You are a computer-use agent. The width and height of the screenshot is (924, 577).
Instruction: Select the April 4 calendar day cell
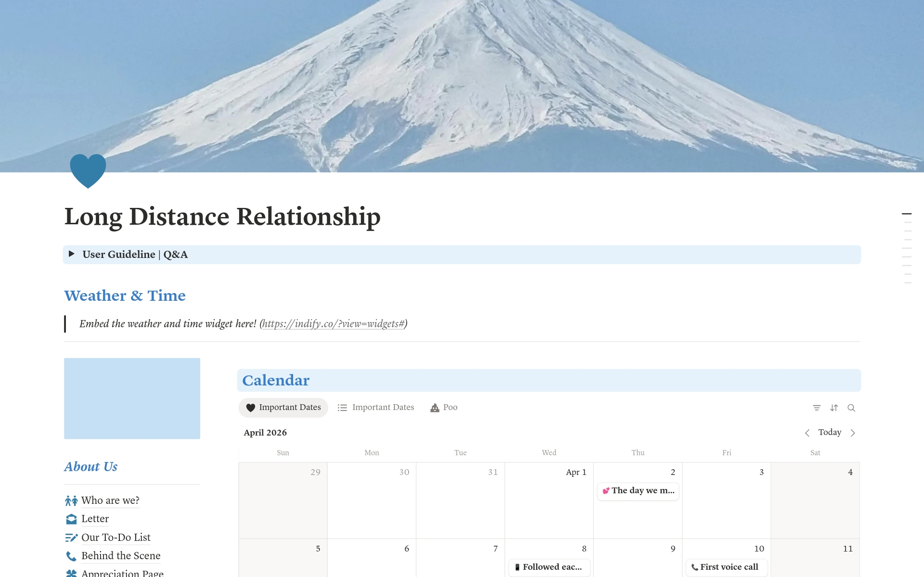click(815, 500)
